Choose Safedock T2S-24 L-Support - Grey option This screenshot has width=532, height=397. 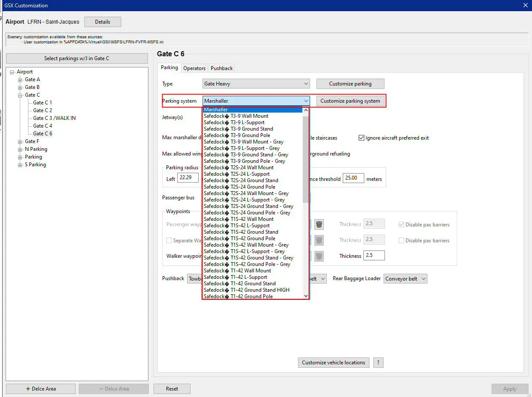(x=253, y=200)
